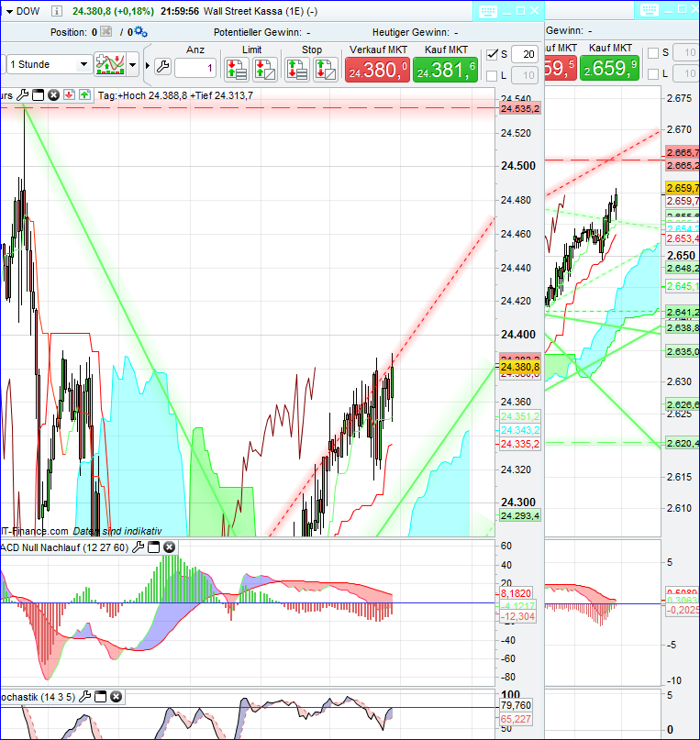Screen dimensions: 700x740
Task: Click the yellow 2.659,7 price label in the right chart
Action: pyautogui.click(x=683, y=188)
